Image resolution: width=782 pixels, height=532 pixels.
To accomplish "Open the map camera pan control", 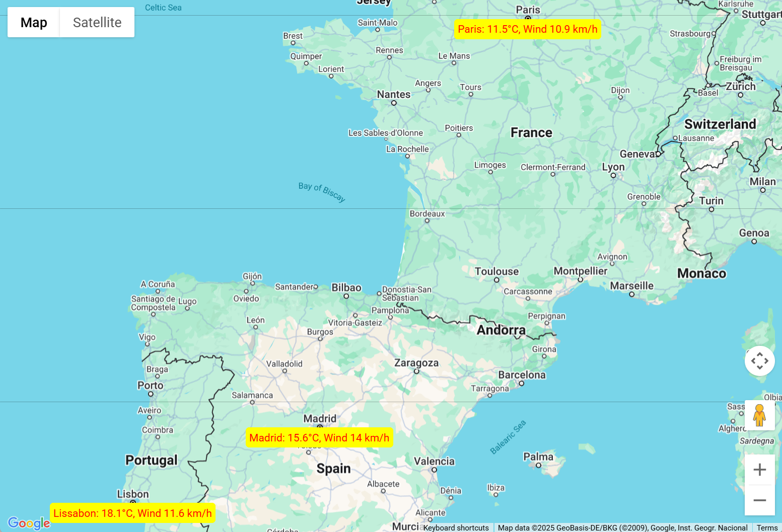I will tap(759, 361).
